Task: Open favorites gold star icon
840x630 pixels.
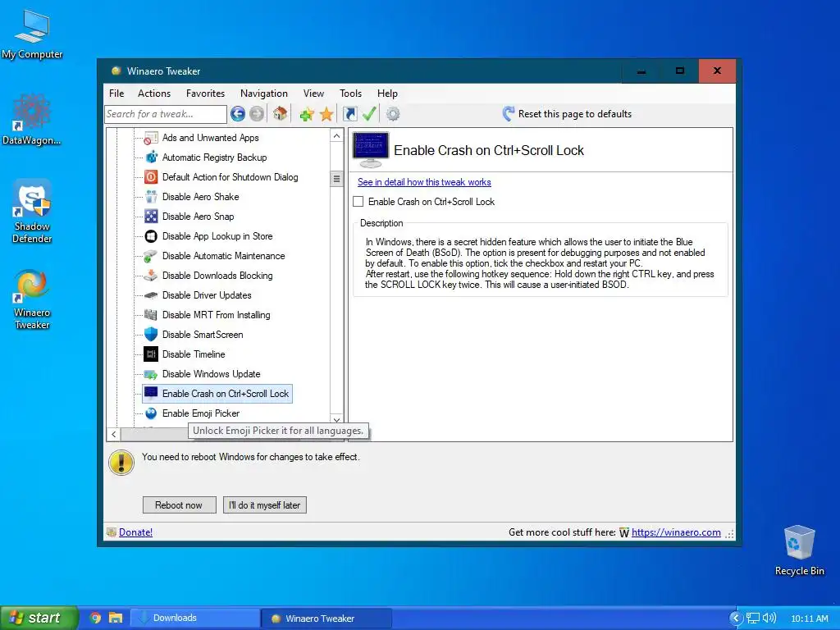Action: pyautogui.click(x=326, y=113)
